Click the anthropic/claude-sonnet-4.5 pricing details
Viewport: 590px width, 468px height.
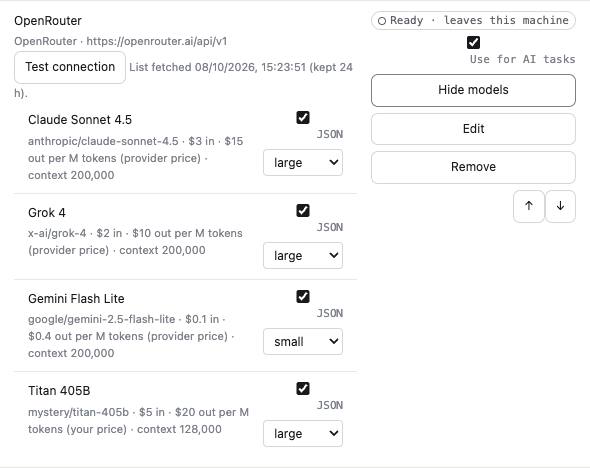(135, 158)
